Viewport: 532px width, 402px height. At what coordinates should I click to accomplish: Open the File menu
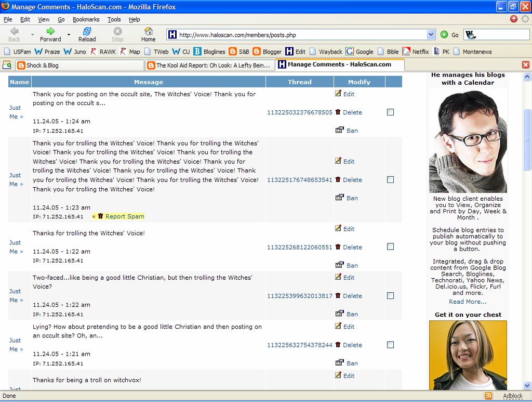click(8, 19)
